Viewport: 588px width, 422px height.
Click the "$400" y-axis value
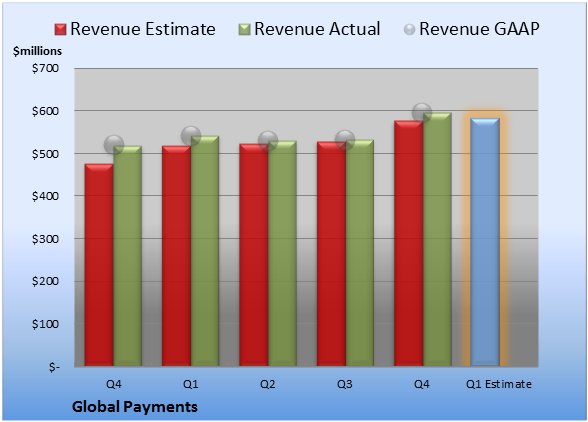point(45,196)
